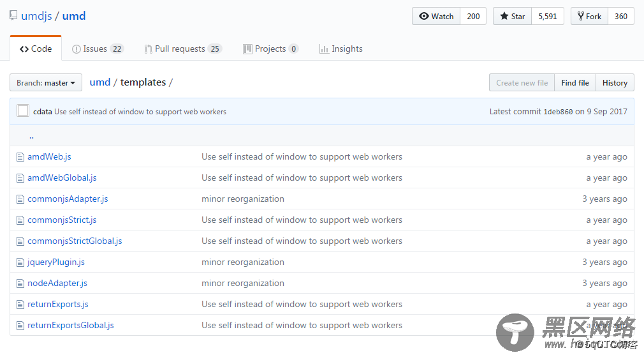Open 'minor reorganization' commit for jqueryPlugin.js
Viewport: 644px width, 355px height.
pos(243,262)
